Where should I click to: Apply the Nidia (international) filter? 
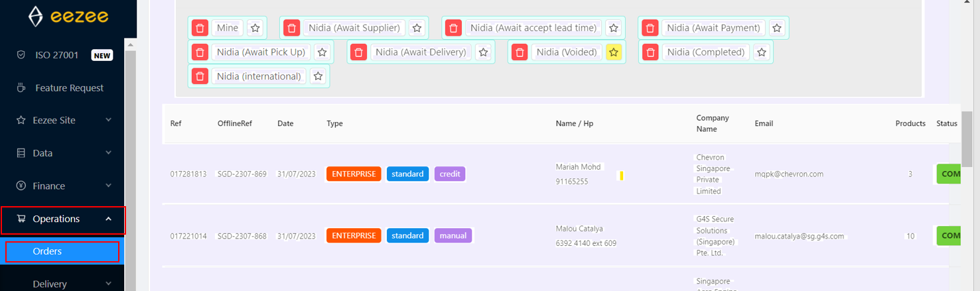[259, 76]
